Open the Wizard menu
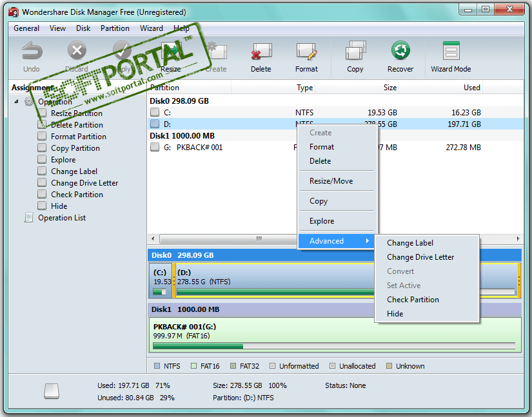Viewport: 532px width, 417px height. point(152,28)
